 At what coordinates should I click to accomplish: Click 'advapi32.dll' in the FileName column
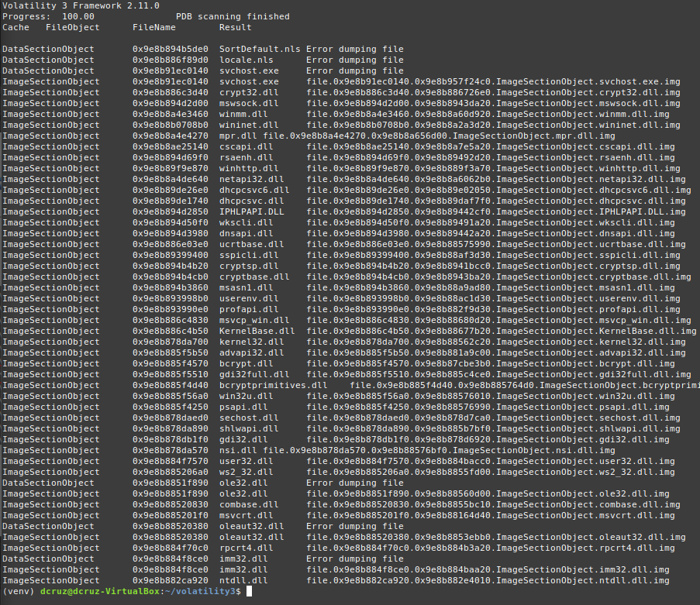[x=251, y=353]
